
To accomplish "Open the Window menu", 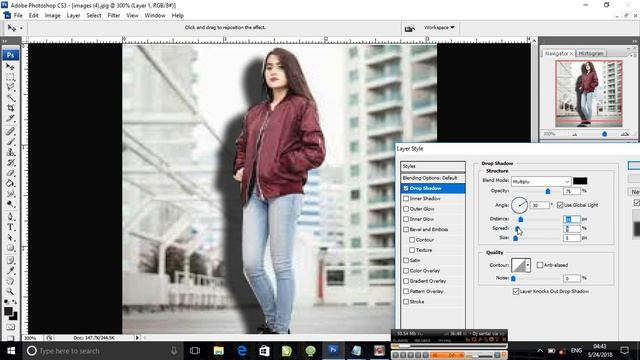I will (x=155, y=16).
